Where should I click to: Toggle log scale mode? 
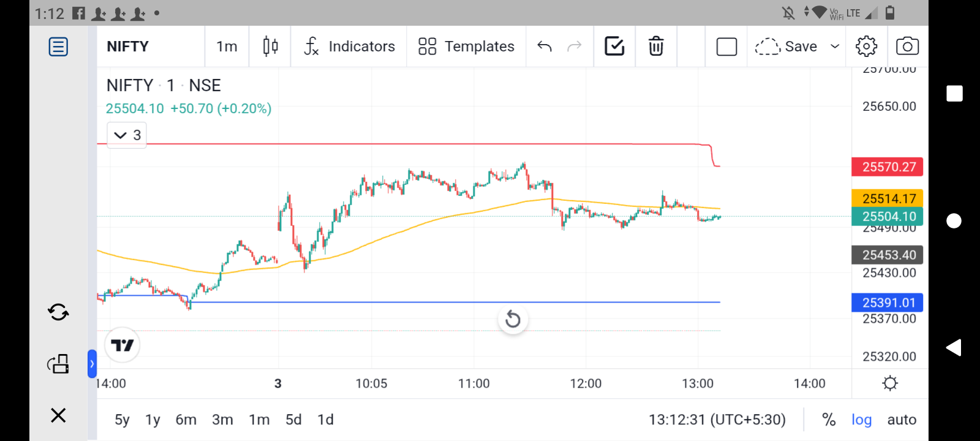[x=861, y=420]
